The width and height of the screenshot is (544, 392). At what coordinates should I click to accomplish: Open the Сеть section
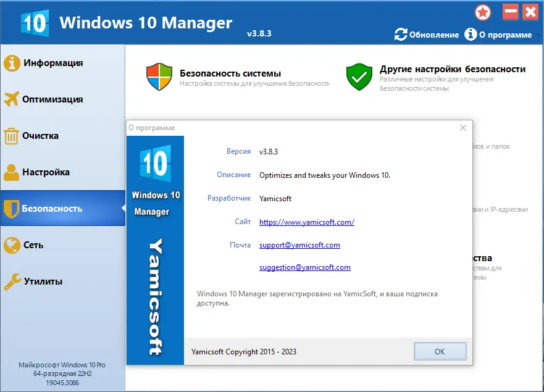pos(62,245)
